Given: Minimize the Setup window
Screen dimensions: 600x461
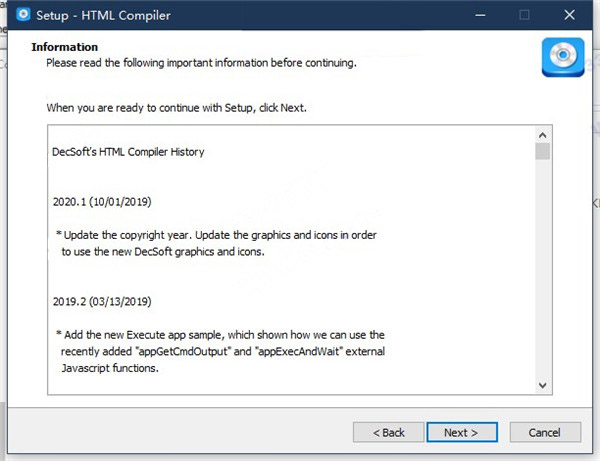Looking at the screenshot, I should point(480,15).
